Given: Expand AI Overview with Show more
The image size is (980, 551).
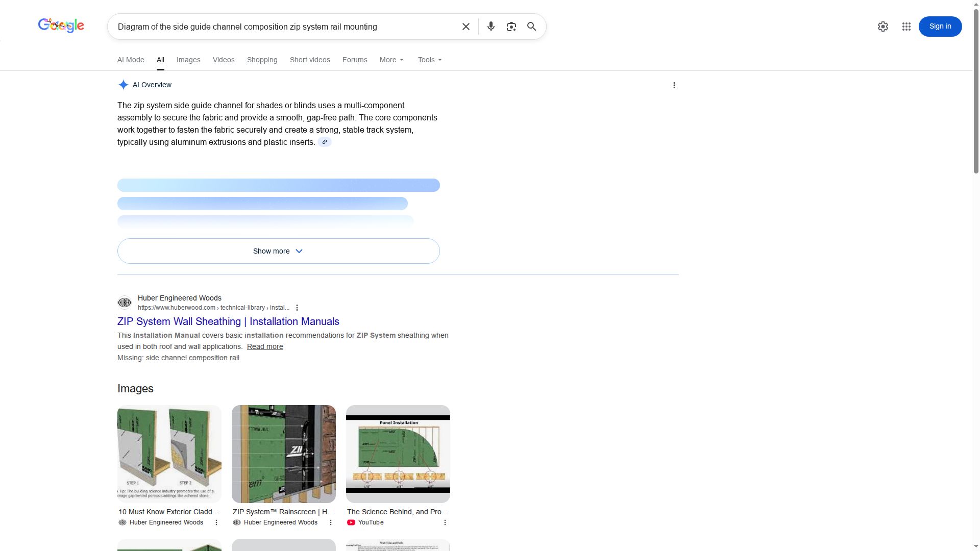Looking at the screenshot, I should (278, 251).
